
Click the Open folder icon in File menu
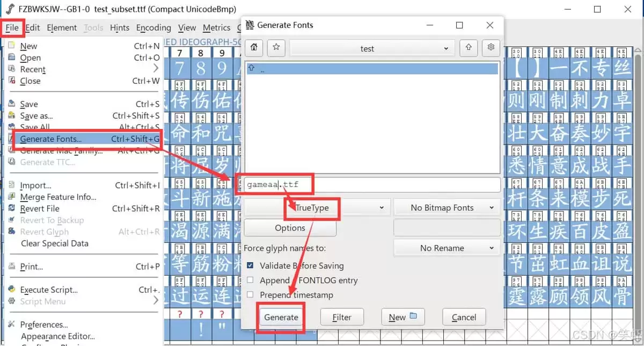coord(12,57)
